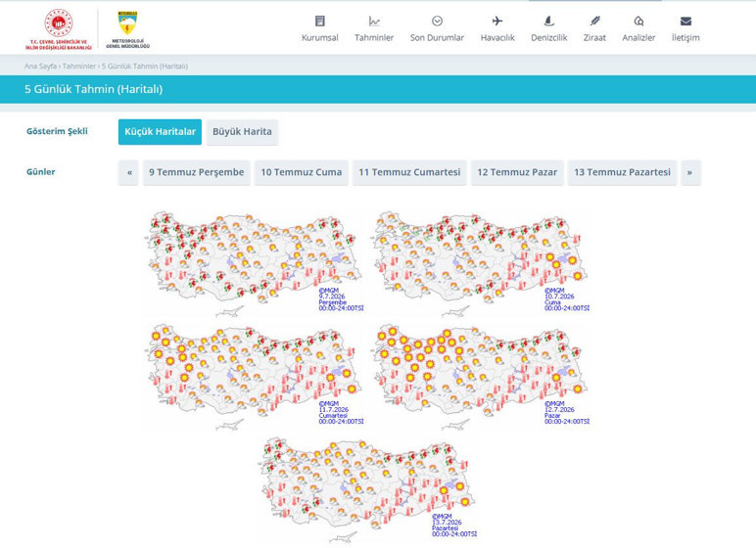Click the İletişim envelope icon
This screenshot has height=548, width=756.
[685, 22]
